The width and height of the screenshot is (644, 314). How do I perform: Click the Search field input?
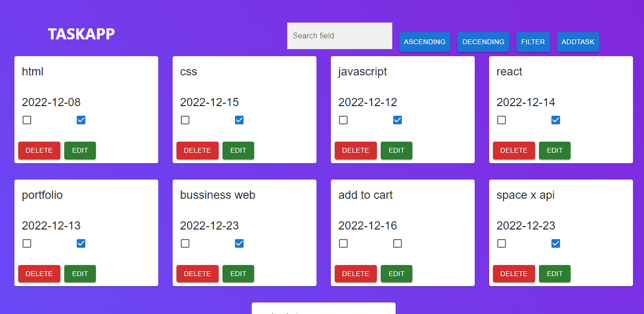340,36
